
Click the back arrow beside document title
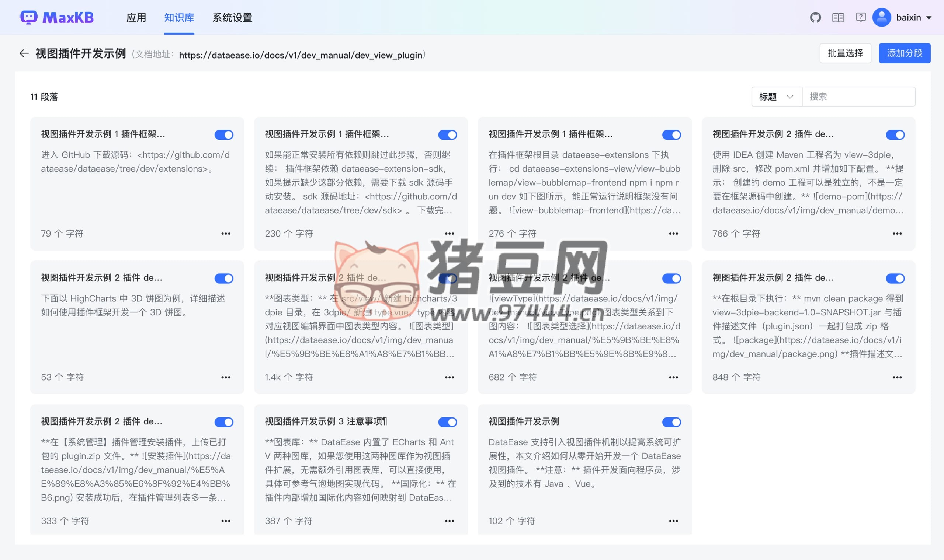pyautogui.click(x=24, y=53)
